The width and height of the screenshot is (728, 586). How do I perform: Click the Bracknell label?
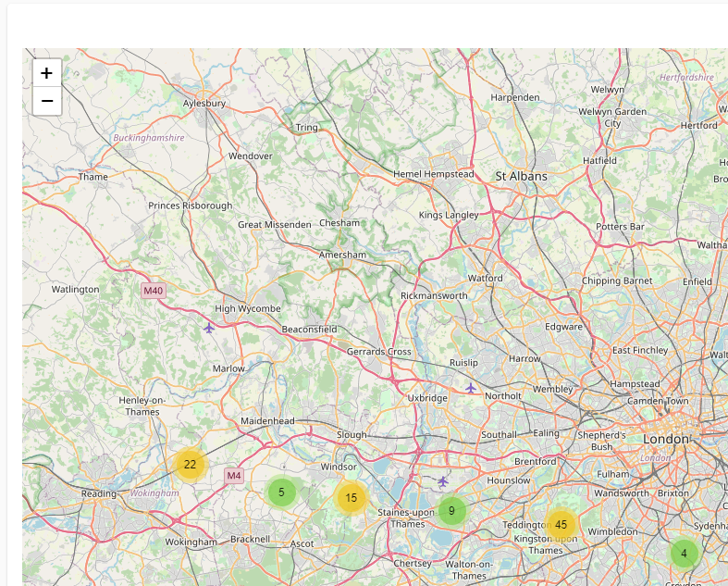point(250,539)
